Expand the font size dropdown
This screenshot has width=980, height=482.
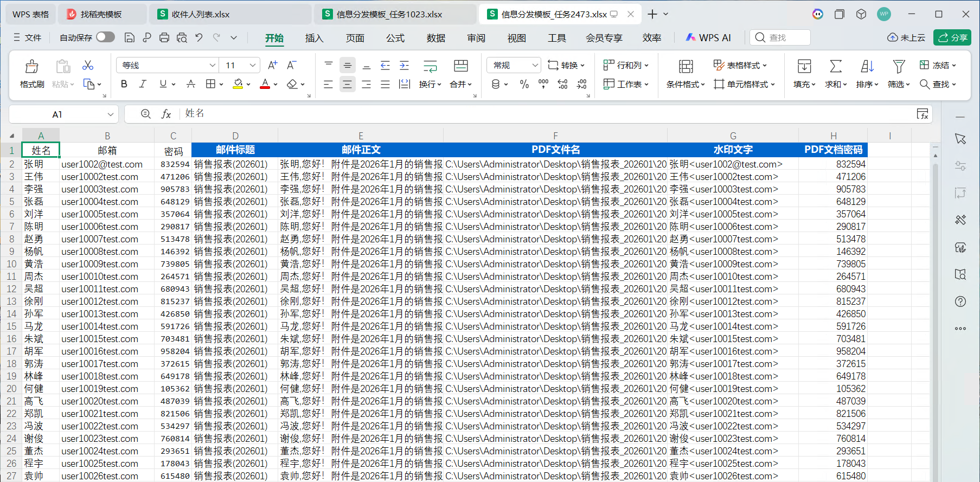coord(252,66)
